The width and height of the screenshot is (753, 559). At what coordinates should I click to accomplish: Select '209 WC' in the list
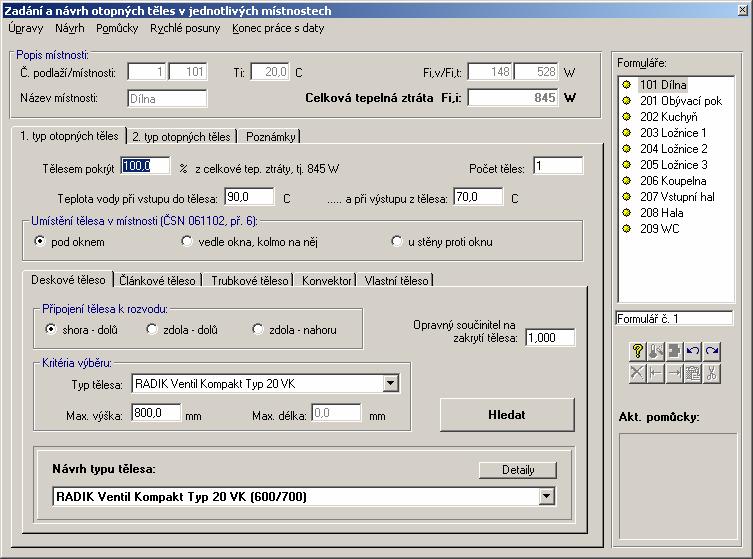click(x=659, y=229)
